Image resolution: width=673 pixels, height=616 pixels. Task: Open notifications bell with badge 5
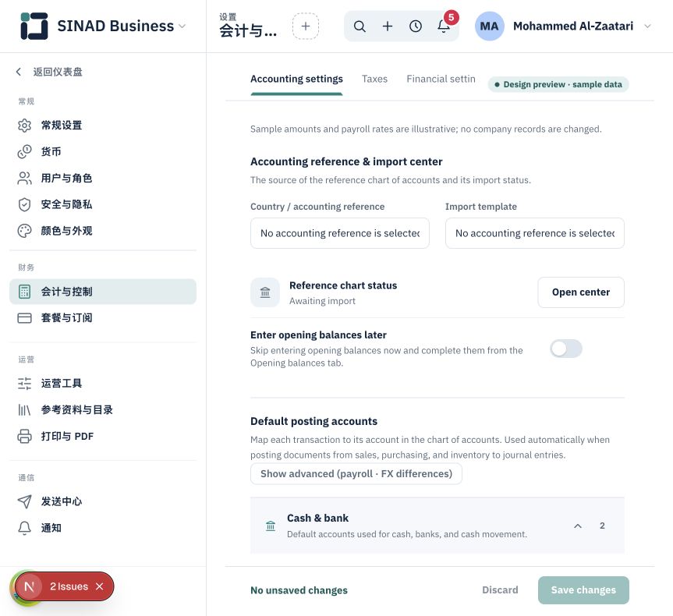coord(444,27)
